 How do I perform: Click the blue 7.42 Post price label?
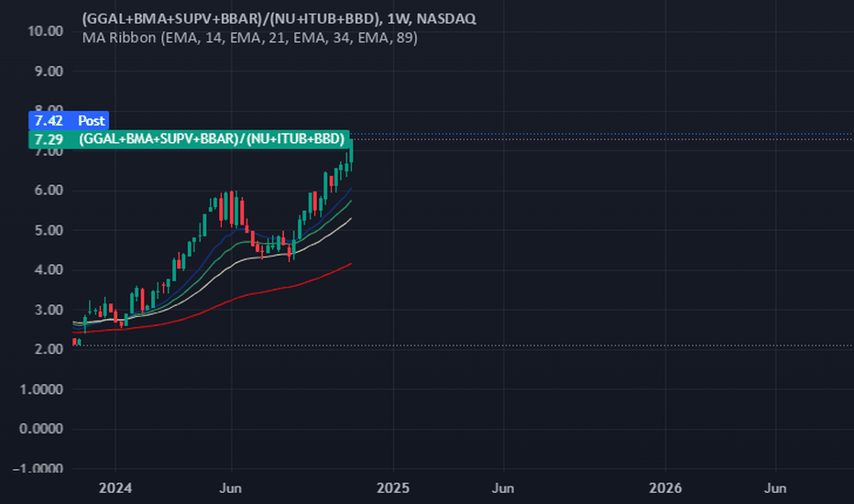[69, 120]
